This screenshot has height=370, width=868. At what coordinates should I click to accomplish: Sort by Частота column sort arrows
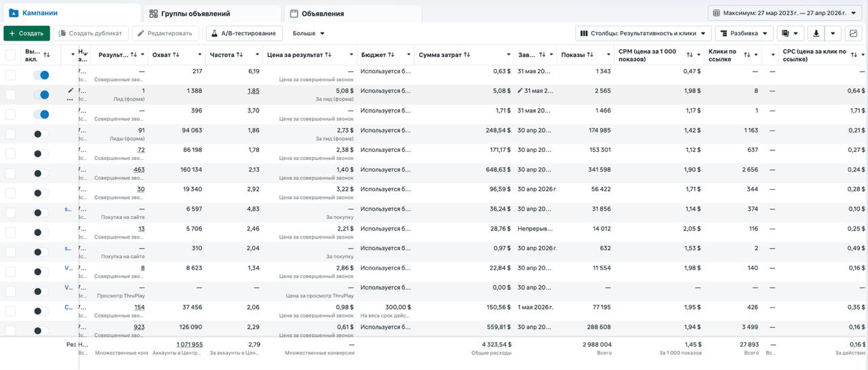(x=239, y=55)
